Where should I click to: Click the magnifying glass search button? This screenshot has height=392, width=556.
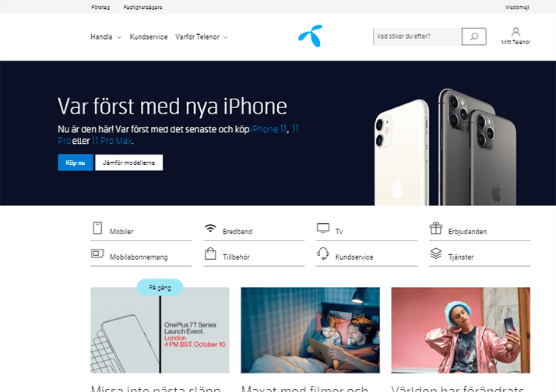click(473, 37)
